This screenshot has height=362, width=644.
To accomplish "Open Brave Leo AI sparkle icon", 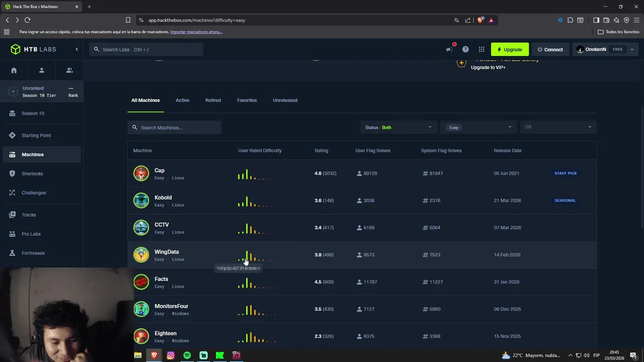I will pos(616,20).
